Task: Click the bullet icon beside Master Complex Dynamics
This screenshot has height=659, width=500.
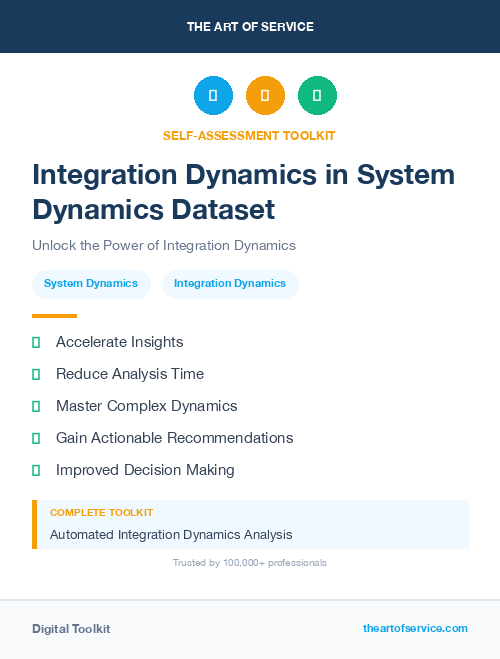Action: (36, 406)
